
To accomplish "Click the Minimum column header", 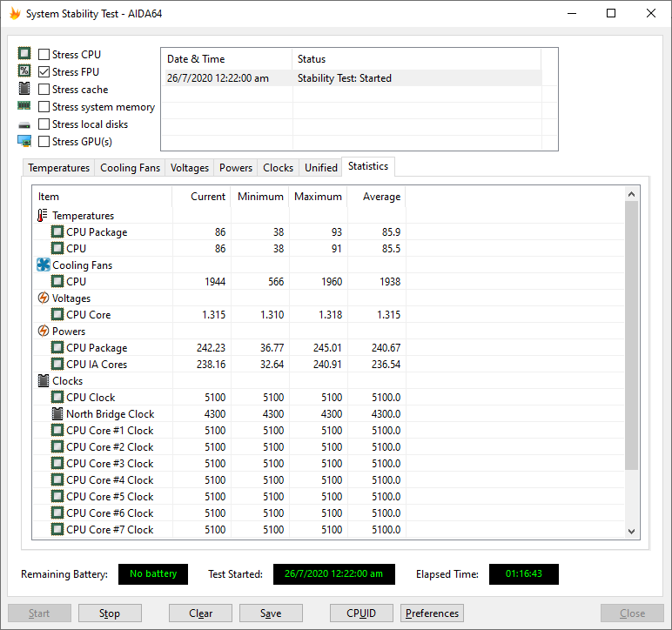I will pyautogui.click(x=259, y=197).
